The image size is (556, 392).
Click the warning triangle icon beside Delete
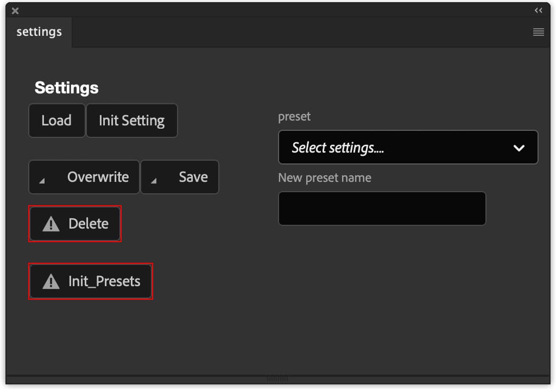pos(51,224)
